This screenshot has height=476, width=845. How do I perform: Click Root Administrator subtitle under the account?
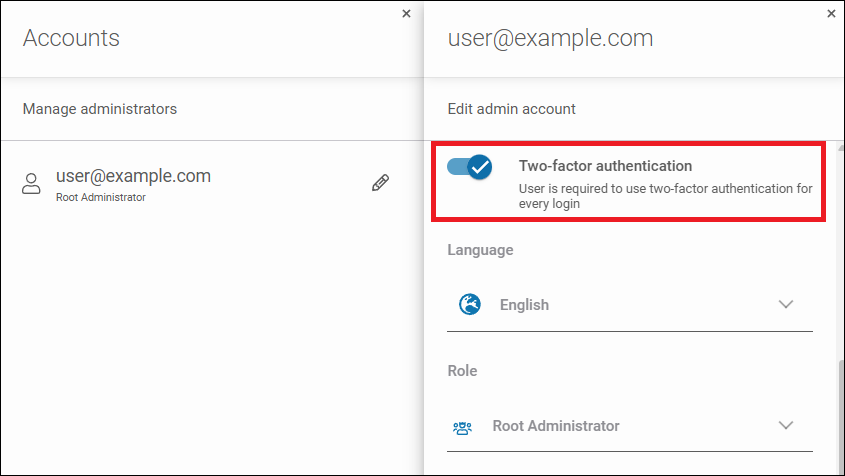tap(100, 198)
